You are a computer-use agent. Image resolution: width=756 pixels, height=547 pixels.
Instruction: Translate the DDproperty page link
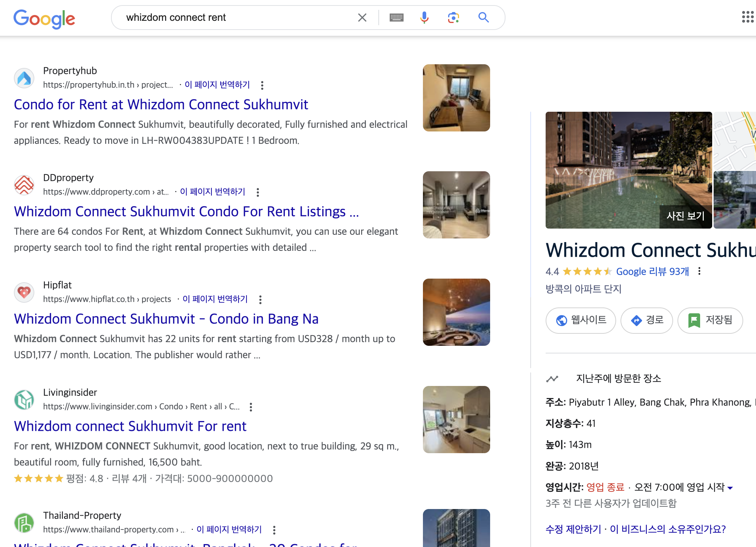[x=213, y=192]
